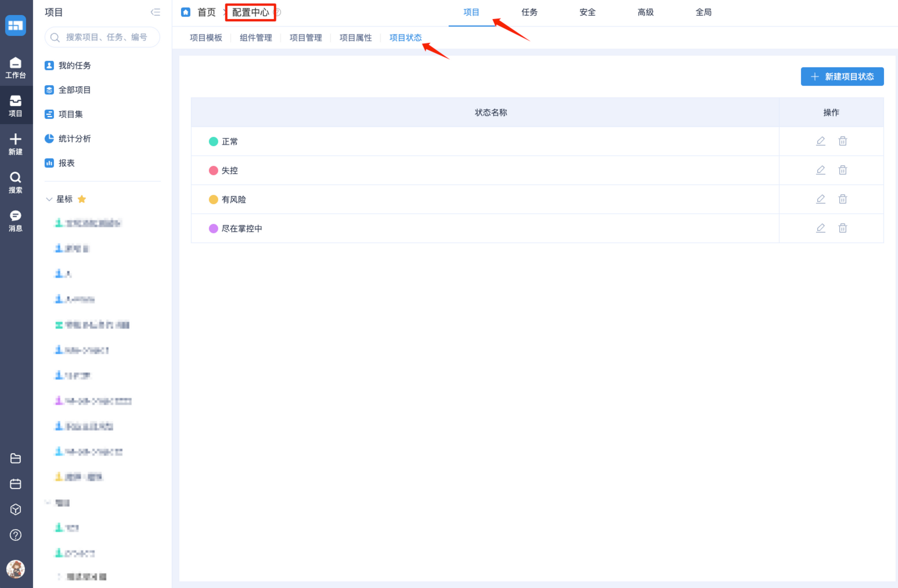Open 统计分析 in the project menu
The width and height of the screenshot is (898, 588).
pyautogui.click(x=75, y=139)
